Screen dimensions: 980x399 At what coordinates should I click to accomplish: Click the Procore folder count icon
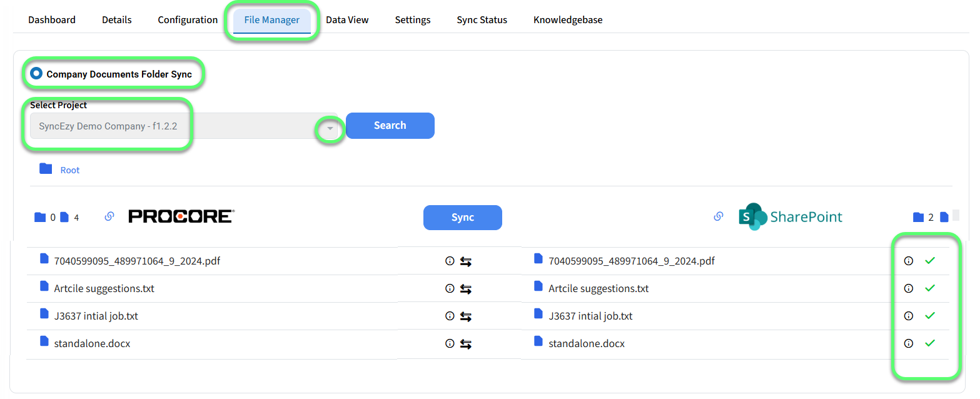tap(40, 217)
